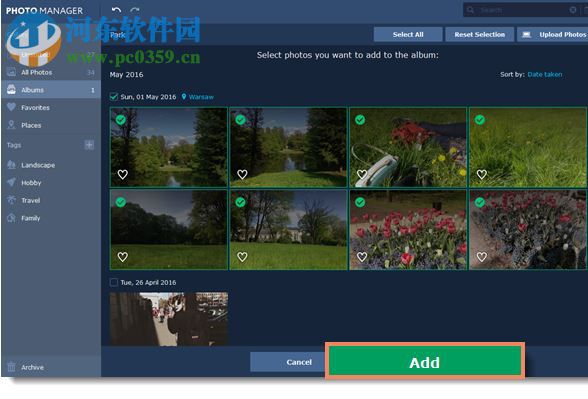Viewport: 588px width, 399px height.
Task: Deselect the red tulips photo checkmark
Action: click(360, 202)
